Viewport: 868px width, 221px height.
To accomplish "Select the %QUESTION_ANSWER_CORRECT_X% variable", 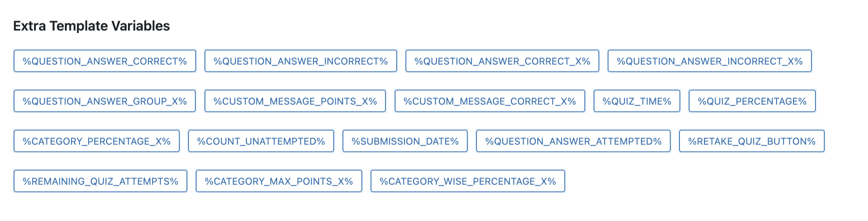I will tap(502, 61).
